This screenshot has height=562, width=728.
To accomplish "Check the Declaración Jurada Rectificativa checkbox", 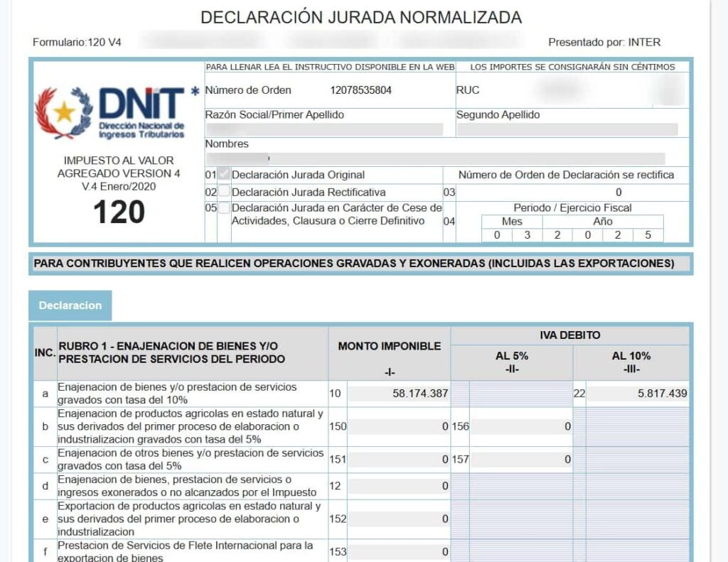I will point(223,190).
